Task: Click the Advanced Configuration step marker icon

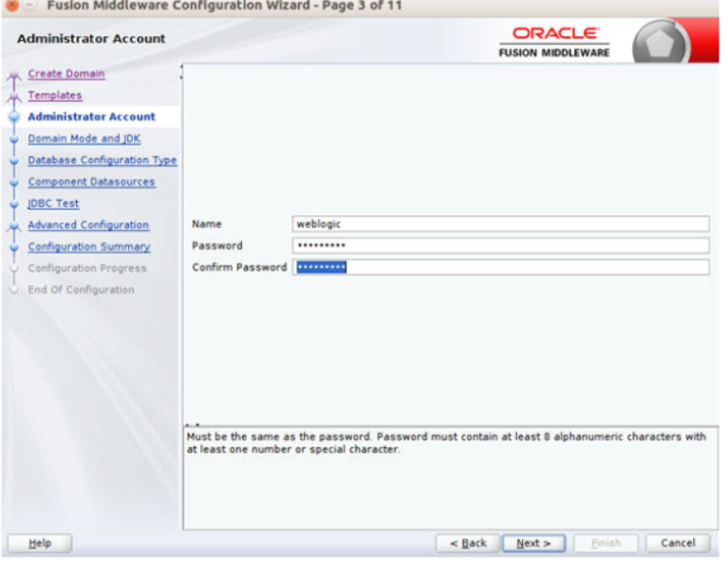Action: (x=14, y=227)
